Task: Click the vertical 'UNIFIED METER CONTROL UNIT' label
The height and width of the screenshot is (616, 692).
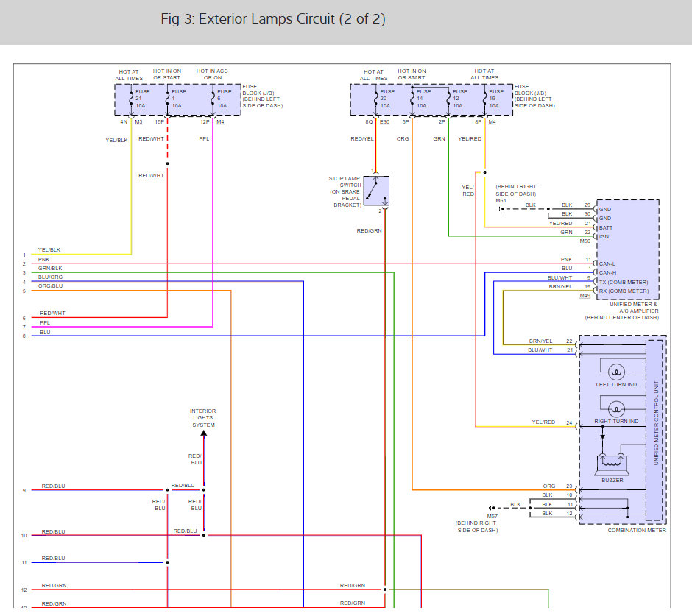Action: (x=656, y=422)
